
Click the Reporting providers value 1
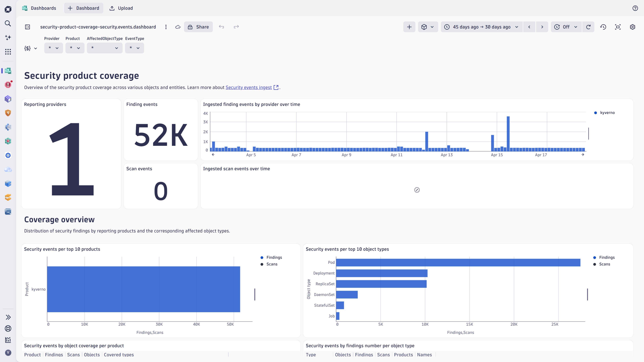tap(72, 159)
